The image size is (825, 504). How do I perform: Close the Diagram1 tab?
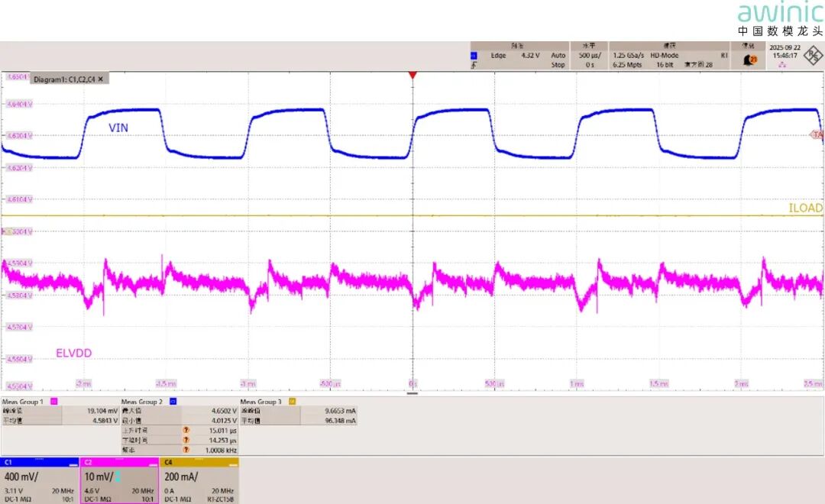pos(101,79)
